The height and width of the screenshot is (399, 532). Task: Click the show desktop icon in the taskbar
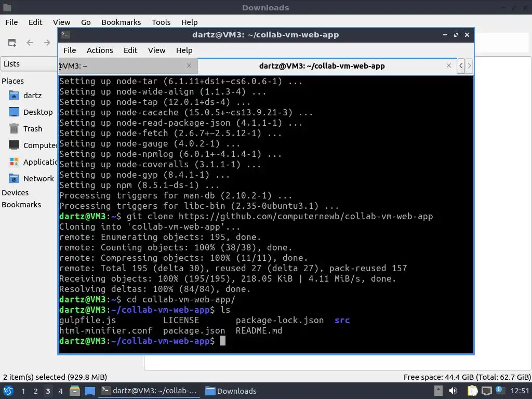click(x=90, y=391)
